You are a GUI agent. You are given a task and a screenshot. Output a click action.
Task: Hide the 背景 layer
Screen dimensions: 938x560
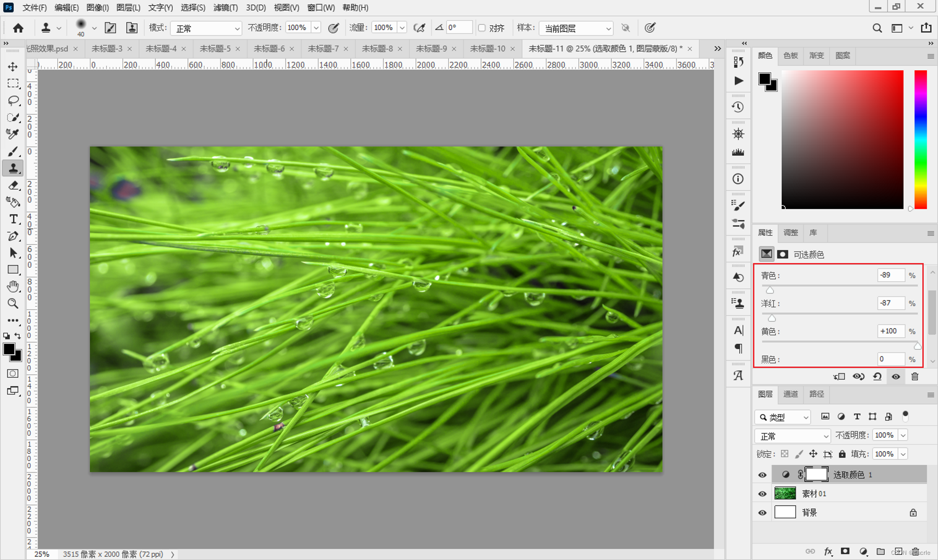[x=762, y=513]
